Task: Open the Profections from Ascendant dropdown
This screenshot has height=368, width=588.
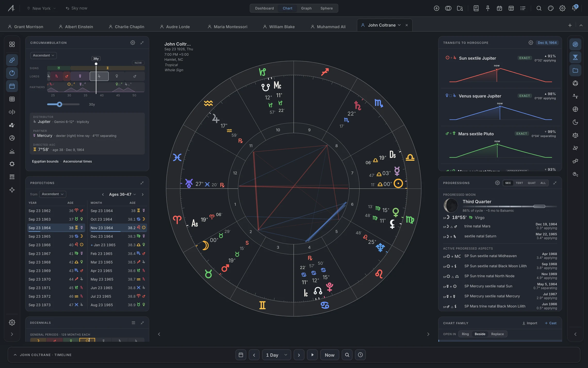Action: (x=53, y=194)
